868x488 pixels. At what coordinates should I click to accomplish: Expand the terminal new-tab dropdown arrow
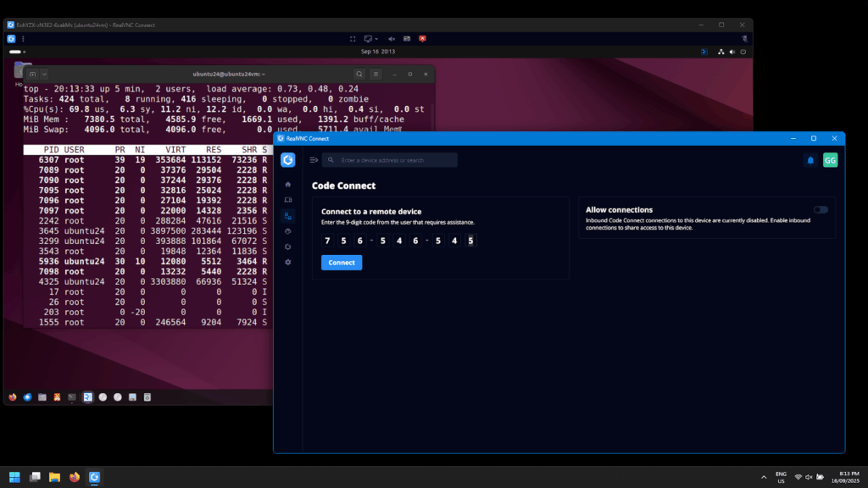pyautogui.click(x=44, y=75)
